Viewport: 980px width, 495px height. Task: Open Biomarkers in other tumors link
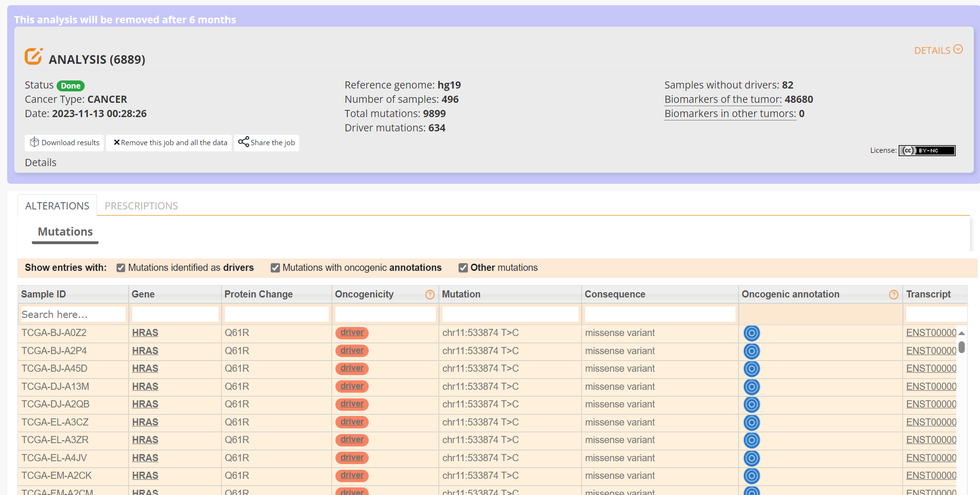(730, 114)
